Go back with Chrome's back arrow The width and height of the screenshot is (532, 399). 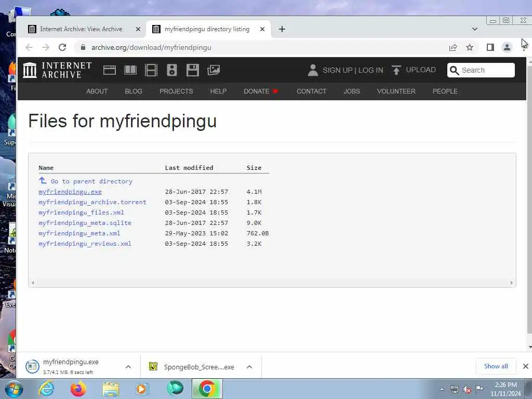(x=29, y=47)
